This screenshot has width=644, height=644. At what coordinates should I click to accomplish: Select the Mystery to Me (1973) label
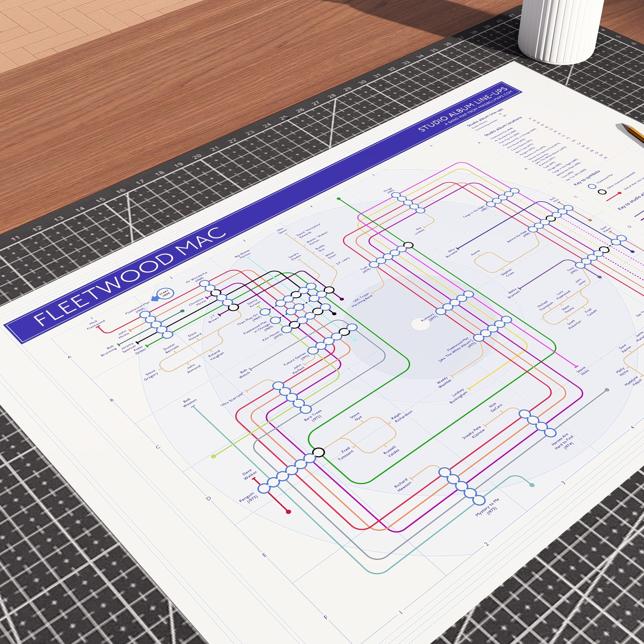pyautogui.click(x=487, y=507)
